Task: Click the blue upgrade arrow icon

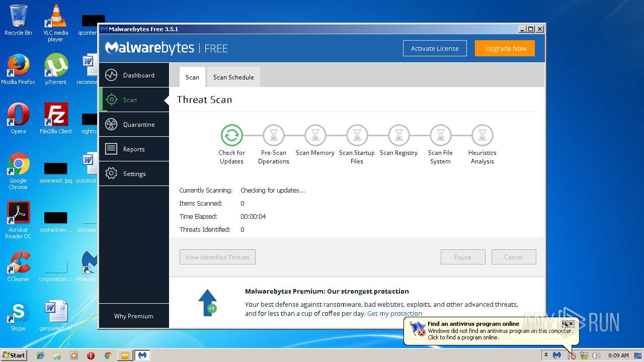Action: [207, 302]
